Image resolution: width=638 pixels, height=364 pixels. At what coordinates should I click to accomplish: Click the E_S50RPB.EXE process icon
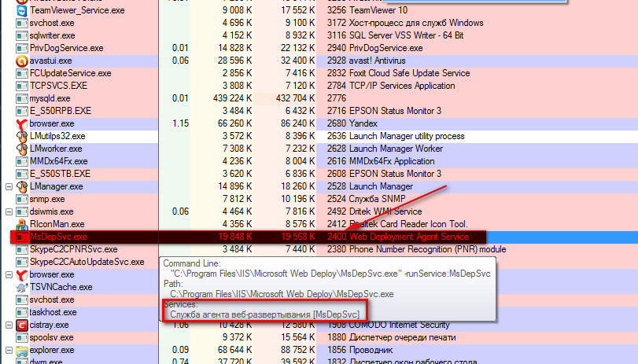coord(21,111)
